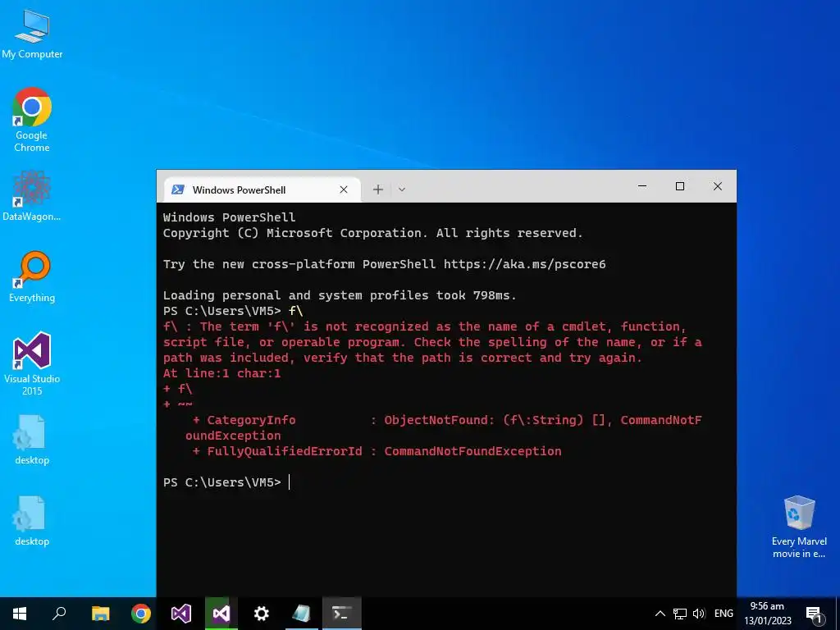This screenshot has height=630, width=840.
Task: Open Chrome from the taskbar
Action: (x=140, y=614)
